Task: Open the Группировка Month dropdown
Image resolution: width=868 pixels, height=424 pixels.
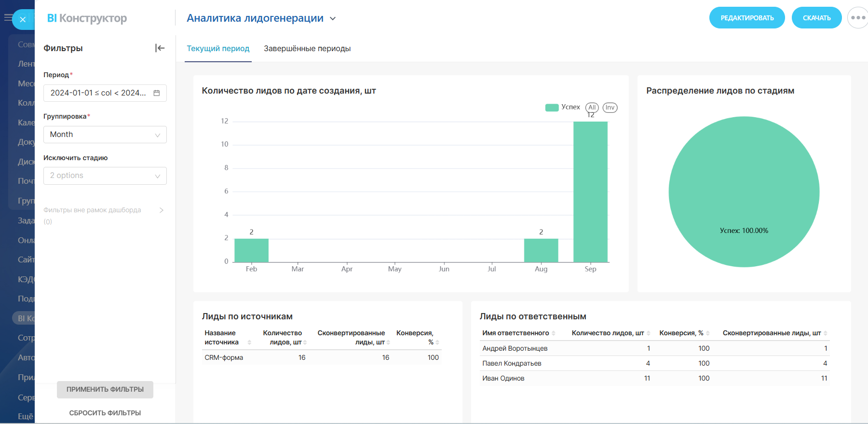Action: (105, 135)
